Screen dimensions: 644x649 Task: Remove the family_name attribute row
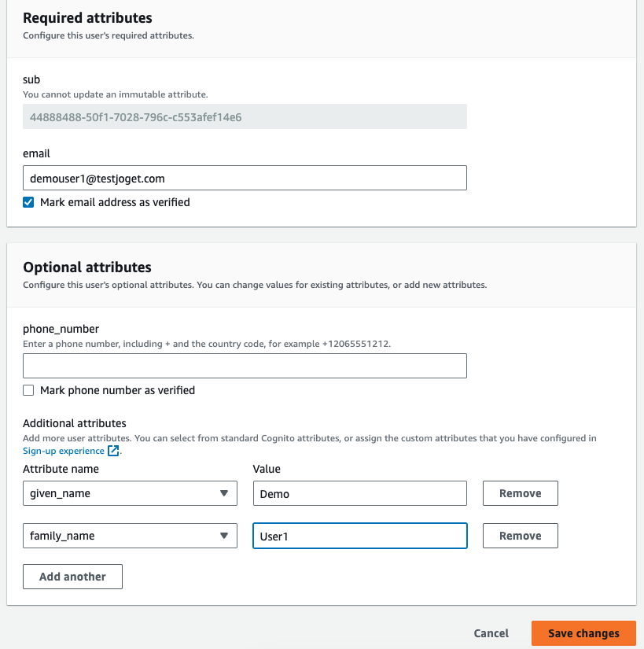click(520, 537)
